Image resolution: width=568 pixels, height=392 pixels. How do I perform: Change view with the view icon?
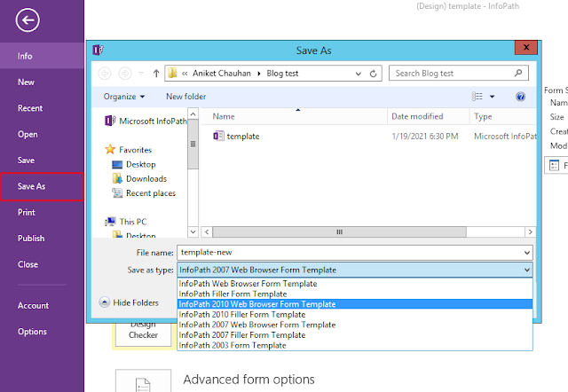477,97
